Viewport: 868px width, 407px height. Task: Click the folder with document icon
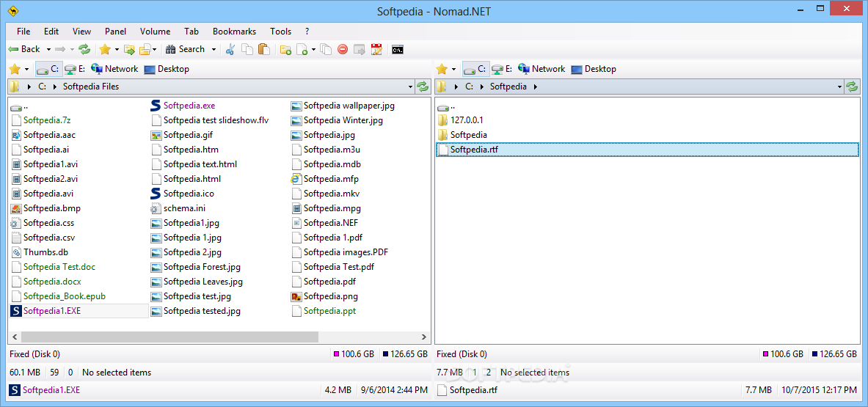[145, 49]
